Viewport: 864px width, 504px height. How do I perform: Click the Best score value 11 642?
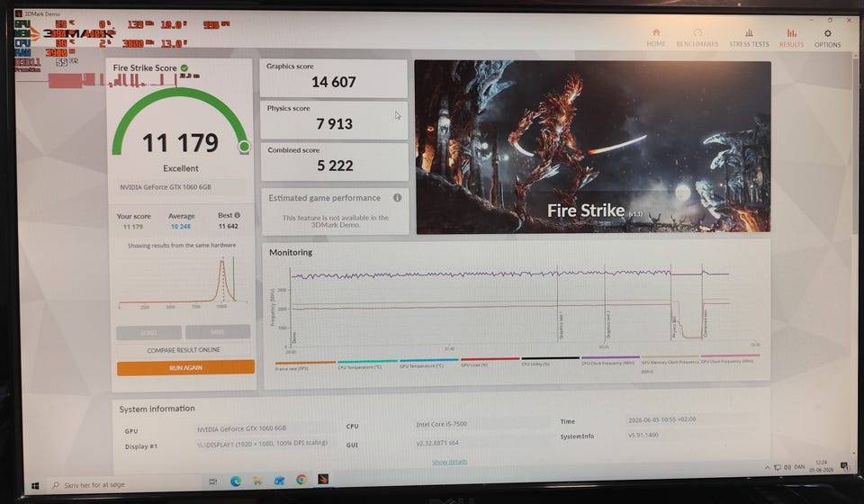coord(228,226)
